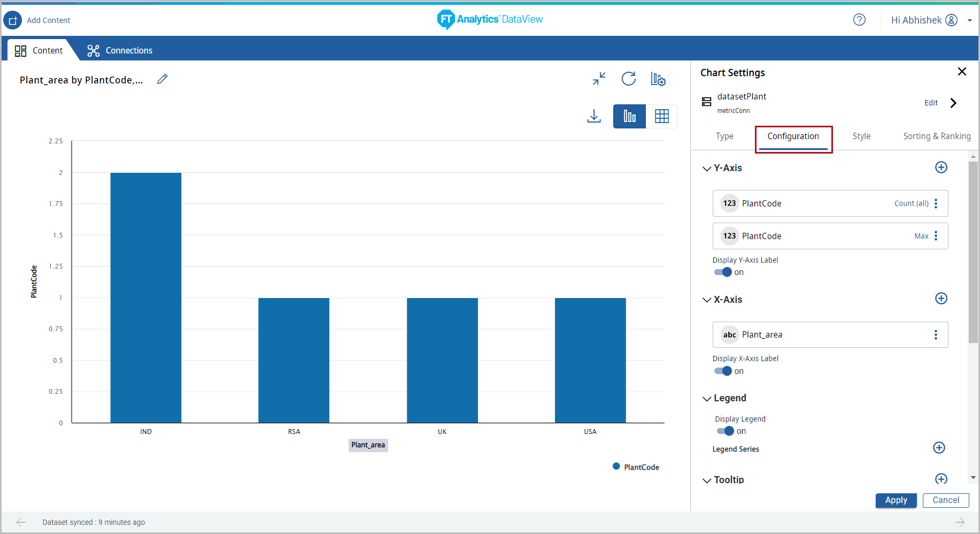Cancel chart settings changes

tap(945, 500)
